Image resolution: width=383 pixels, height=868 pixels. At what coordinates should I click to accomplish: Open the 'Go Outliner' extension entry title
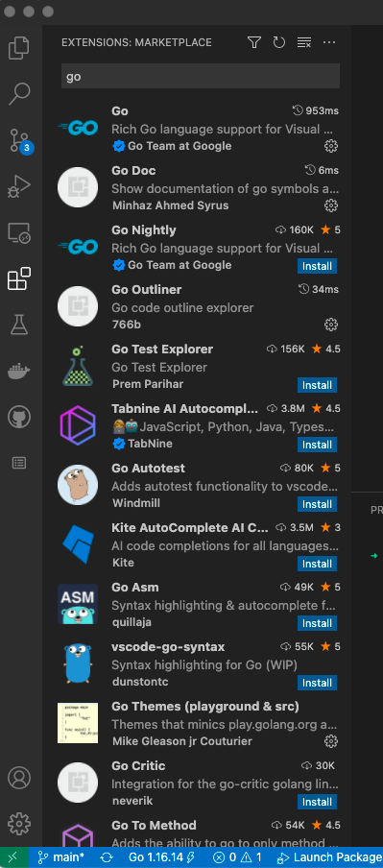[147, 290]
